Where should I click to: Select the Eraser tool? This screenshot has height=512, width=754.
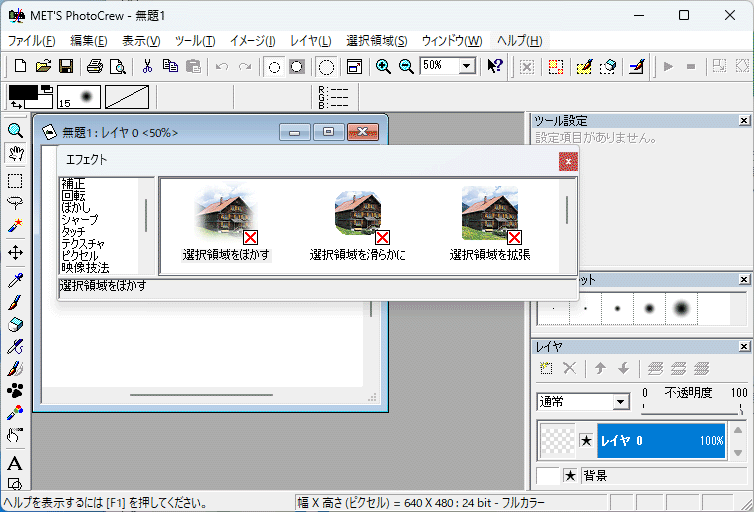[x=15, y=325]
